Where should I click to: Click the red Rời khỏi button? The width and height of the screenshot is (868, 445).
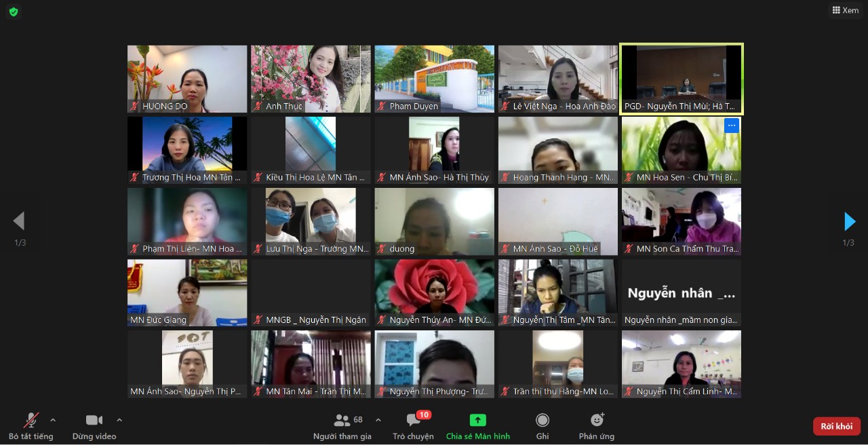click(x=836, y=426)
